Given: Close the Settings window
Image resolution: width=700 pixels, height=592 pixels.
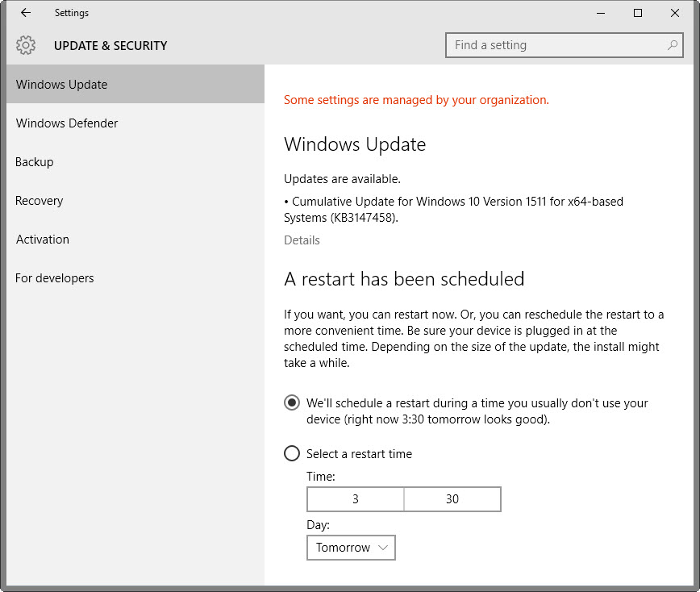Looking at the screenshot, I should pos(675,13).
